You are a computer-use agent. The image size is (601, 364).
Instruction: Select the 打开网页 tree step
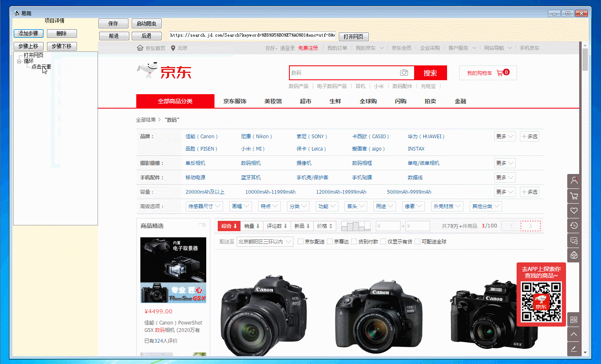tap(33, 55)
